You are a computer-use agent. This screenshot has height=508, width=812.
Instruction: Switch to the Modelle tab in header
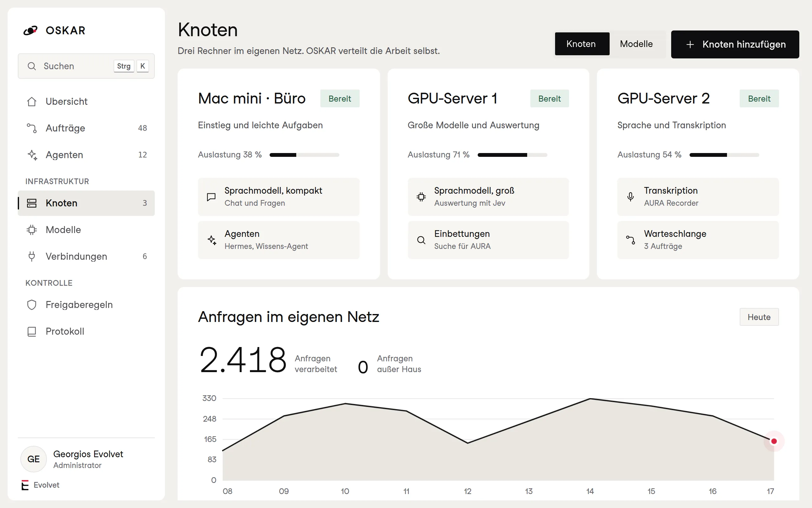point(636,44)
